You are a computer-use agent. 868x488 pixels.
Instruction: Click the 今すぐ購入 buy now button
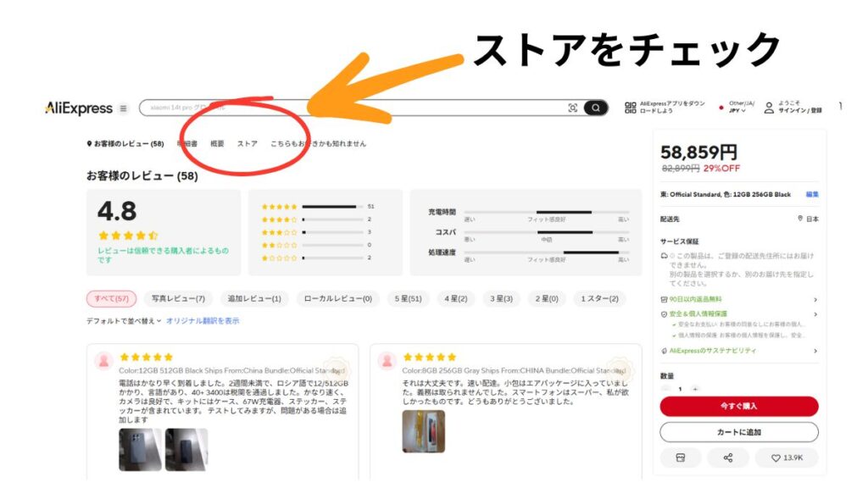point(739,406)
